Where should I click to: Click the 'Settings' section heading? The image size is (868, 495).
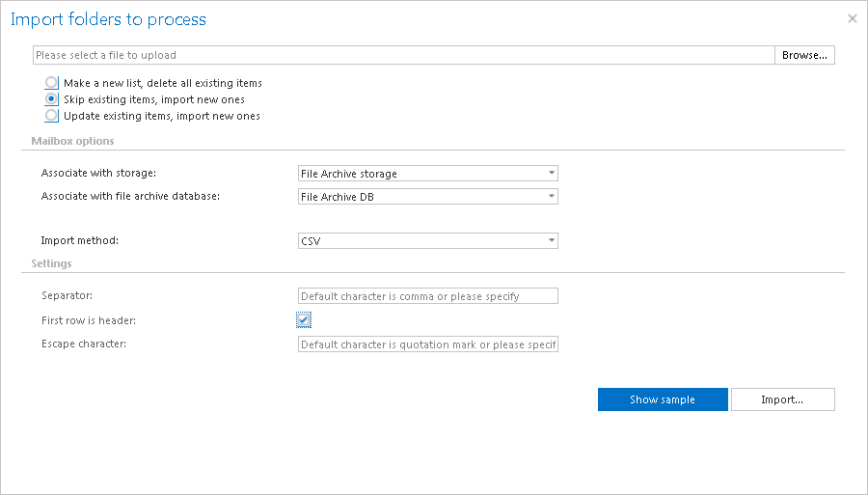[51, 262]
